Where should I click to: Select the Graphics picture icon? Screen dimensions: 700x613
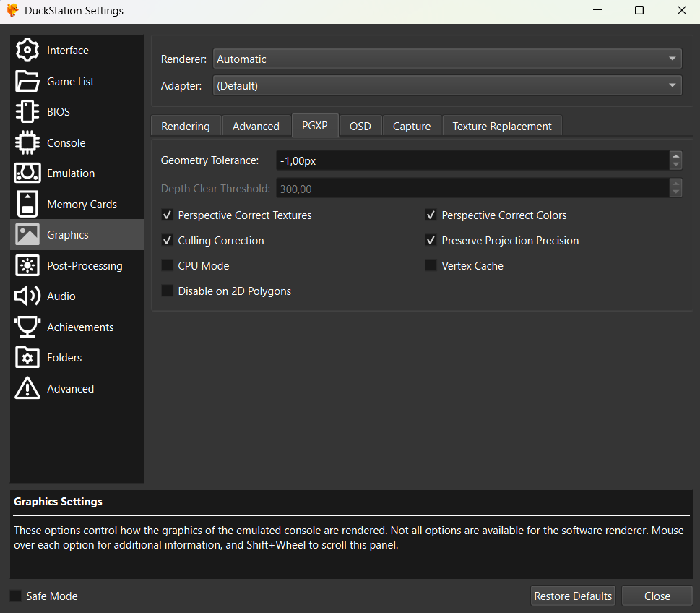[x=27, y=234]
